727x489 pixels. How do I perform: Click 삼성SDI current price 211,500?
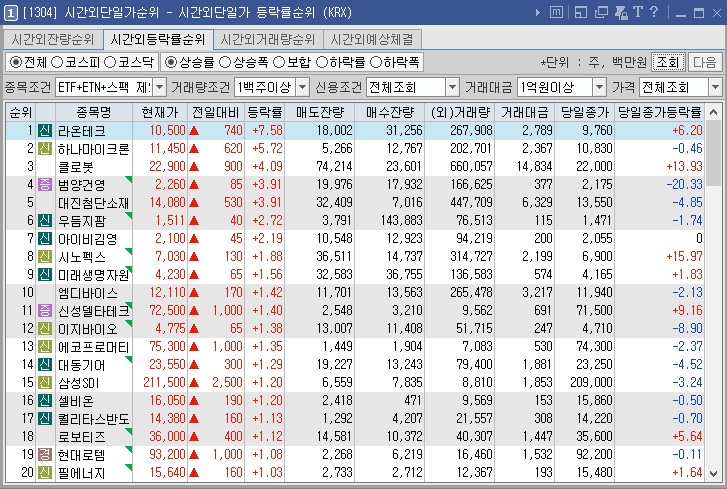pyautogui.click(x=164, y=383)
